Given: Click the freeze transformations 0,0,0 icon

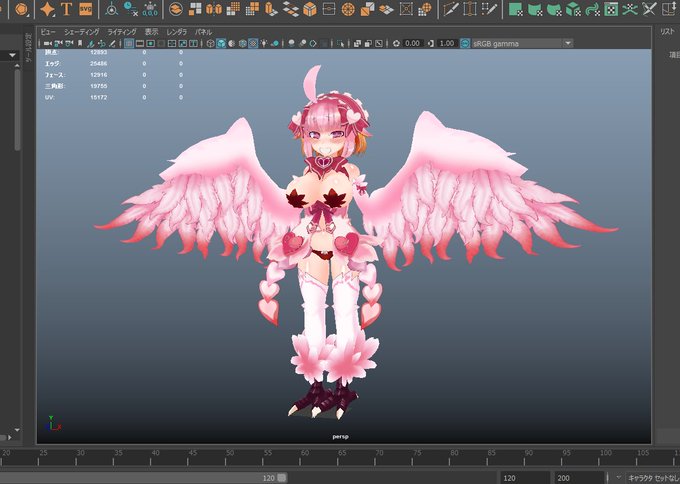Looking at the screenshot, I should (150, 9).
